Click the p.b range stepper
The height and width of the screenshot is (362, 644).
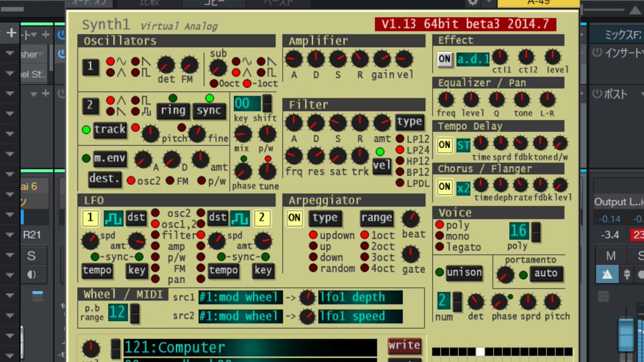point(135,313)
